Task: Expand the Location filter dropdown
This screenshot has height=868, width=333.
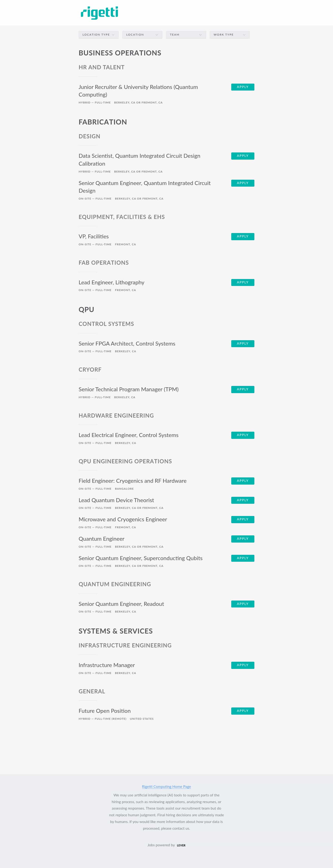Action: [x=142, y=34]
